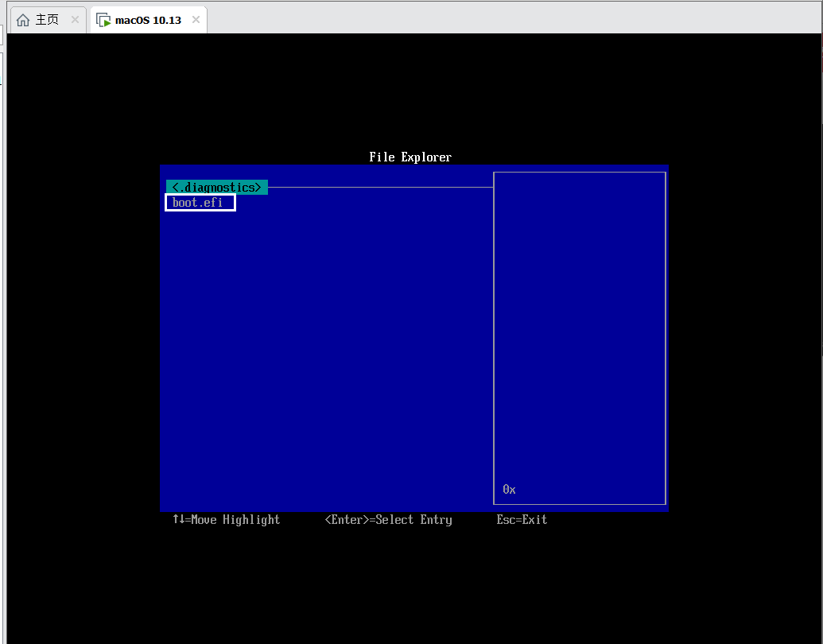The width and height of the screenshot is (823, 644).
Task: Click the File Explorer title text
Action: pos(410,157)
